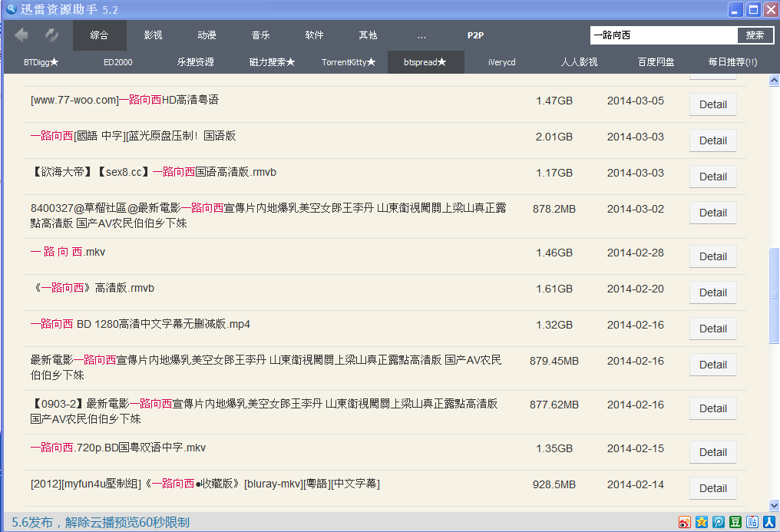
Task: Click result 一路向西.720p.BD国粤双语中字.mkv
Action: (x=118, y=448)
